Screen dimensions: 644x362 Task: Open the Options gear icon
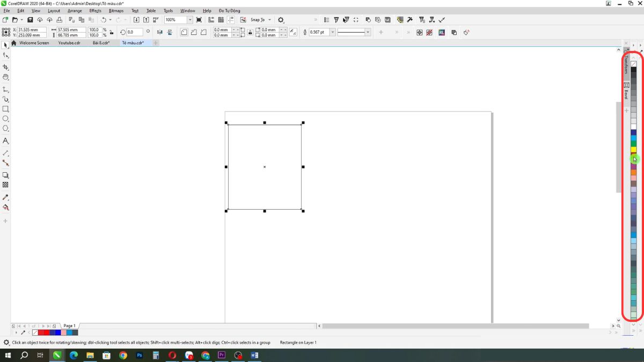click(x=281, y=20)
